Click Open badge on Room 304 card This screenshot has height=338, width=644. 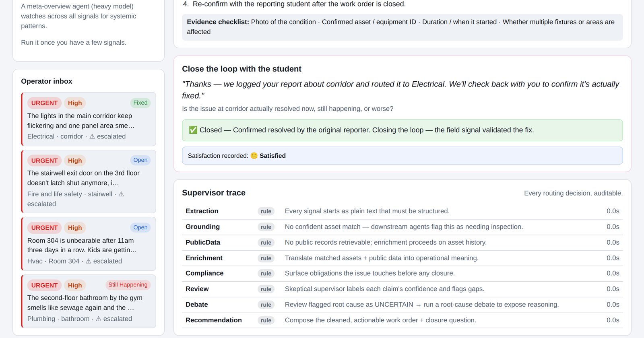pos(140,227)
